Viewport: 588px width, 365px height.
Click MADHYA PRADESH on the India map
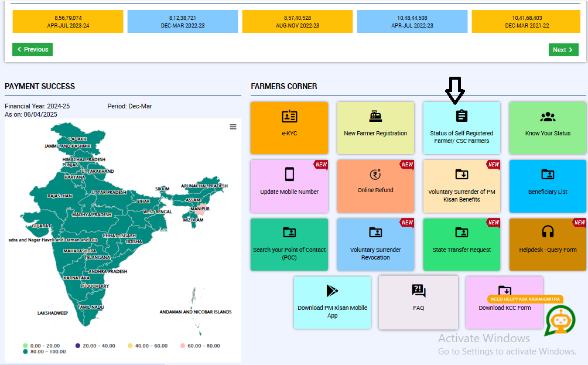[92, 214]
